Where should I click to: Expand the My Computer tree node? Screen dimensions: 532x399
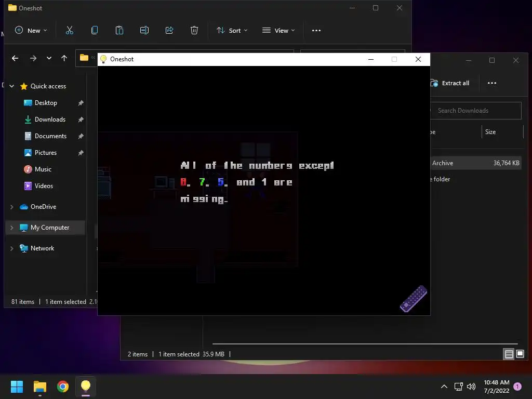11,228
